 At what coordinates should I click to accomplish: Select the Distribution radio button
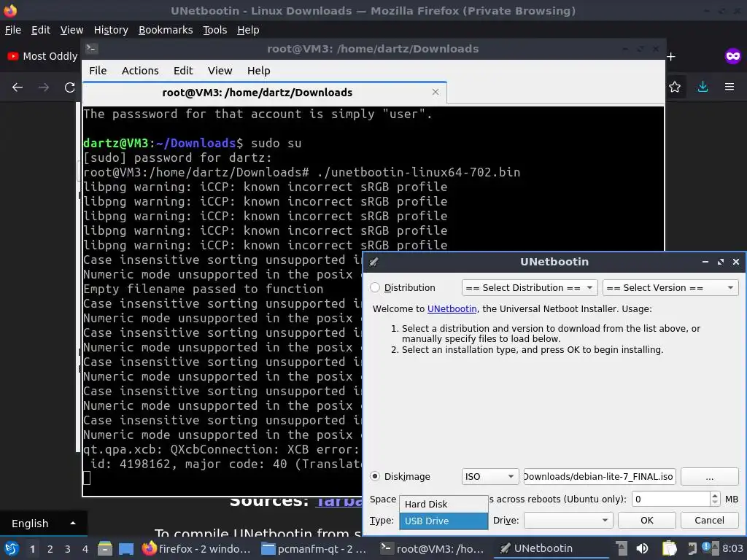pyautogui.click(x=375, y=287)
